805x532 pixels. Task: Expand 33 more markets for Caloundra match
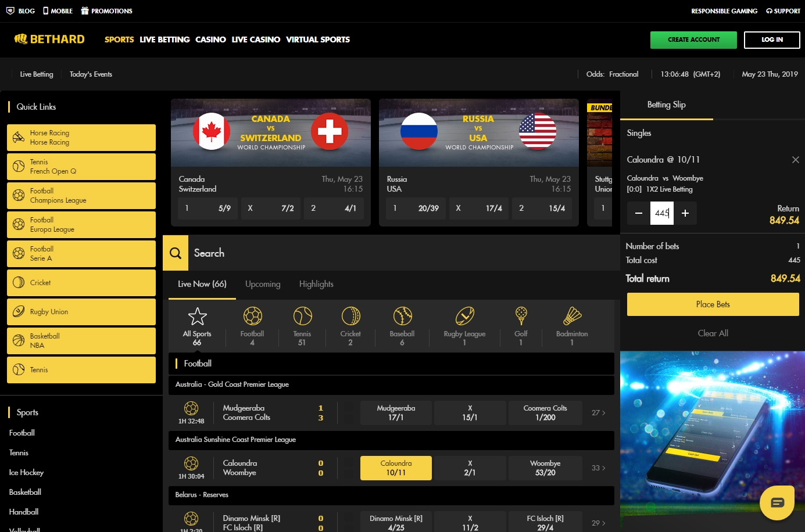[x=598, y=468]
